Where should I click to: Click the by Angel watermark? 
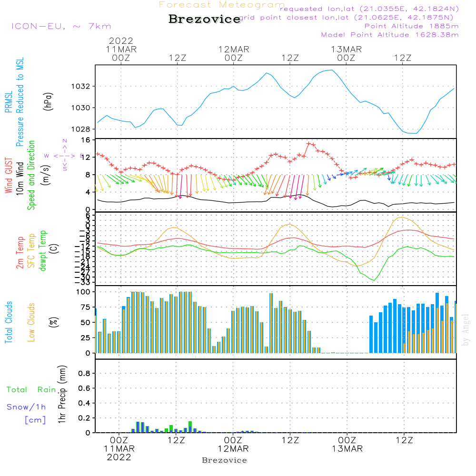tap(466, 330)
